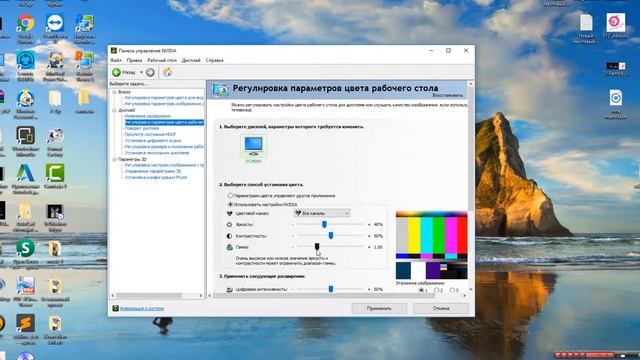This screenshot has width=640, height=360.
Task: Open the blue circular sync desktop icon
Action: 25,60
